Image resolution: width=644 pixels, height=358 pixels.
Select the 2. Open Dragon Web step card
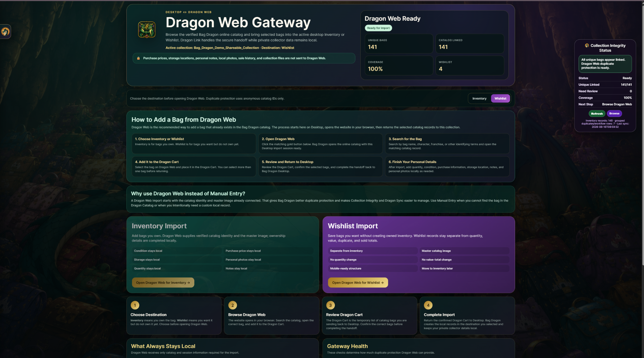pyautogui.click(x=320, y=144)
